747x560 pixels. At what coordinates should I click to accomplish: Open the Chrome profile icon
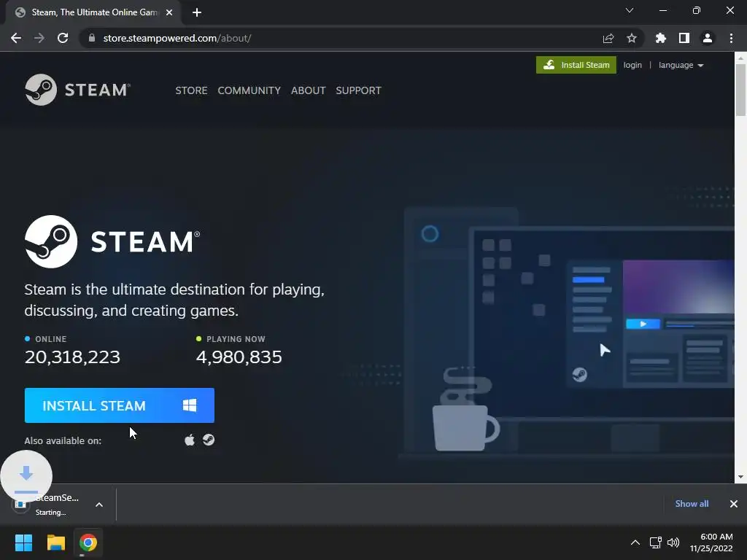(708, 38)
